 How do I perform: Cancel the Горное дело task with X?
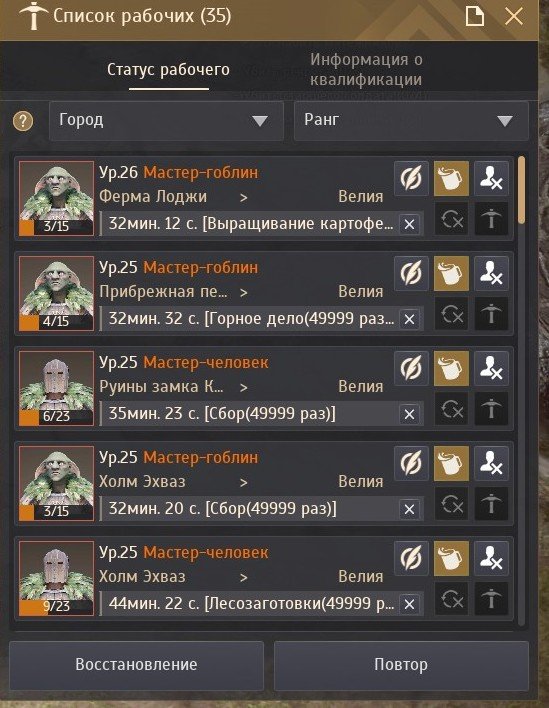click(x=409, y=320)
